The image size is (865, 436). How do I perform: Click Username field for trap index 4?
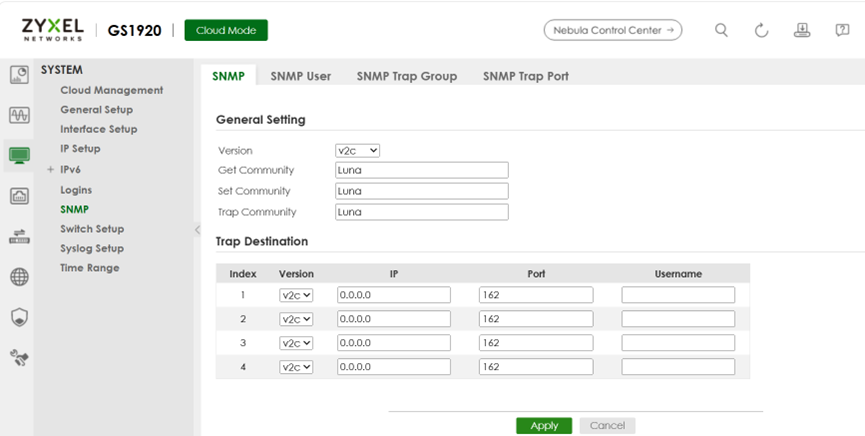pos(678,366)
